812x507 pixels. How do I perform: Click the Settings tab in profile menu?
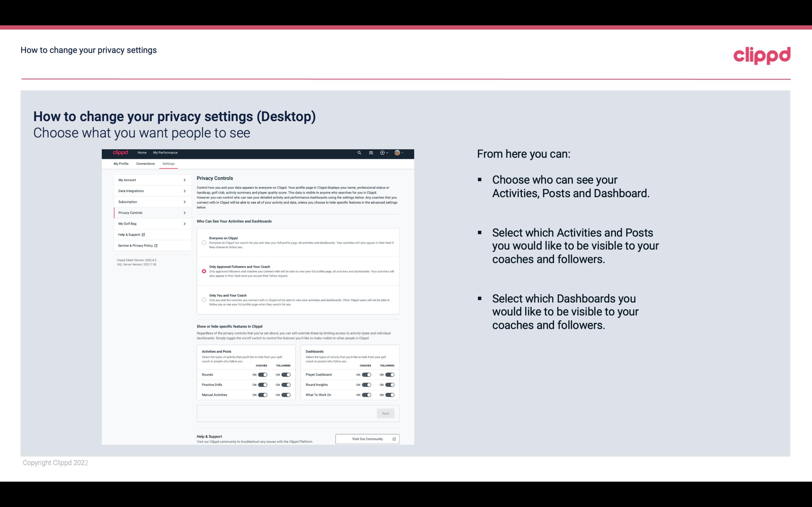point(168,163)
